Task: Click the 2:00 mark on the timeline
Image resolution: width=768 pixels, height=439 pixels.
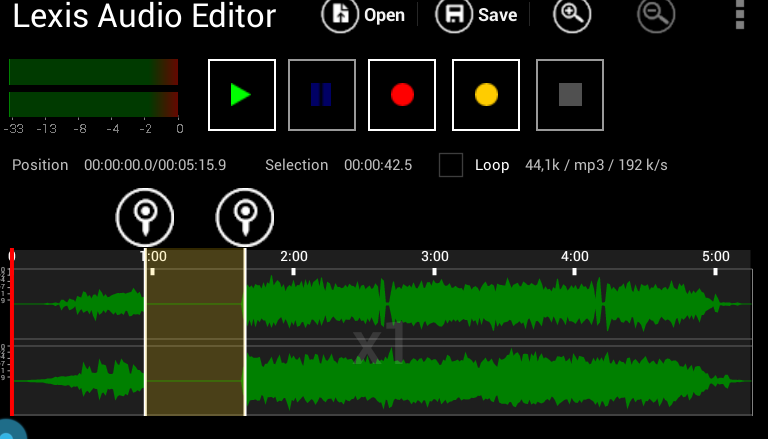Action: (x=294, y=257)
